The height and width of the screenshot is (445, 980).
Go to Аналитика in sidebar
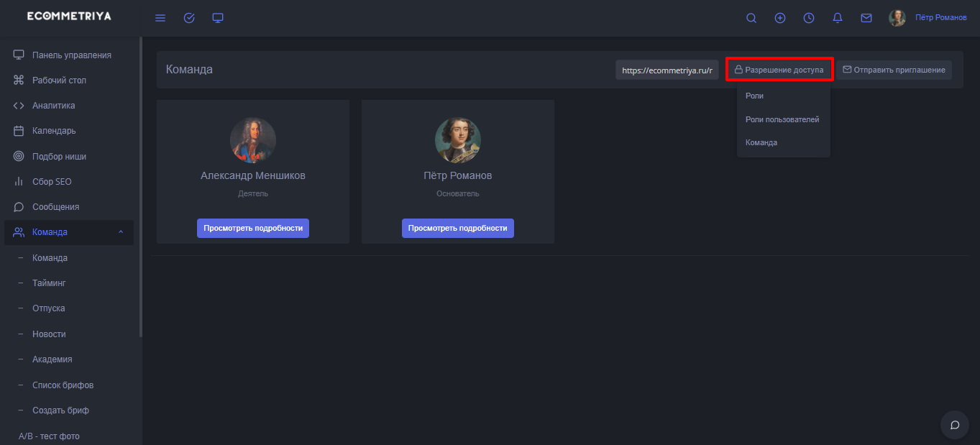pos(53,106)
